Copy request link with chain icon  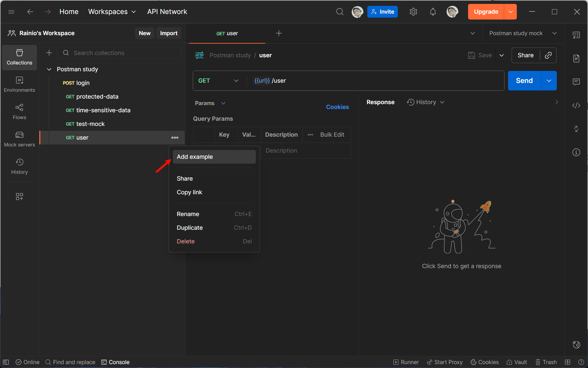[x=548, y=55]
